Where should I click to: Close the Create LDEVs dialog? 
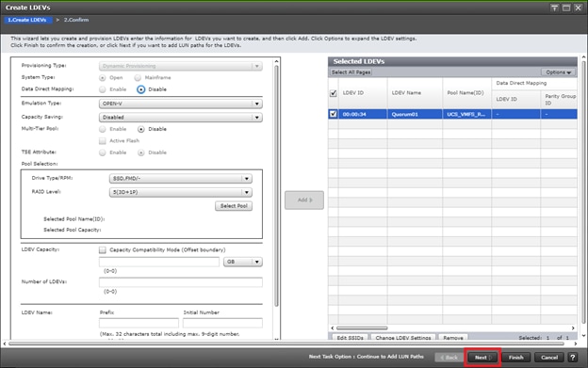tap(578, 8)
